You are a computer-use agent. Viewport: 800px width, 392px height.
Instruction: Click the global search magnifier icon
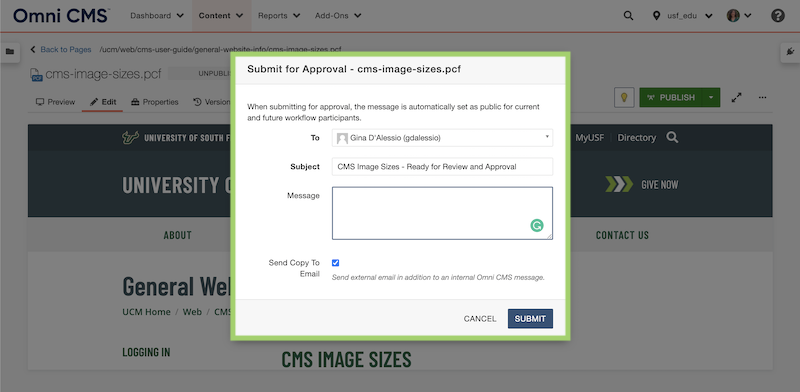pyautogui.click(x=628, y=16)
